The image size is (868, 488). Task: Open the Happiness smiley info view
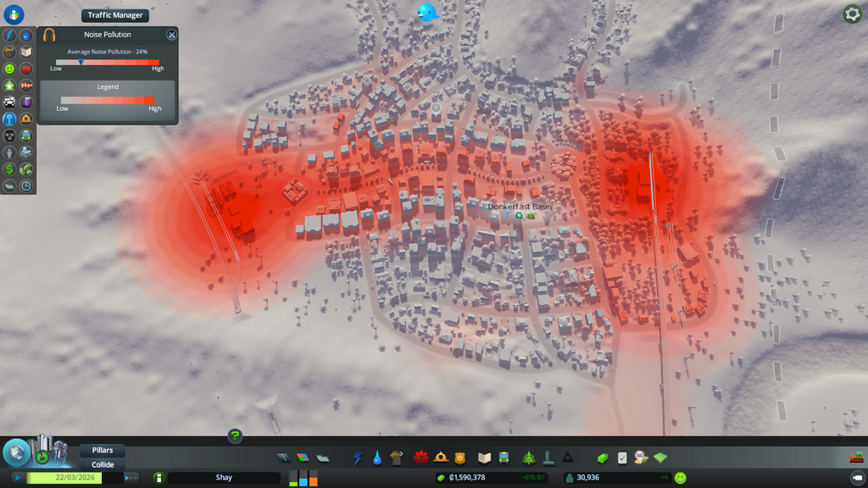coord(9,69)
